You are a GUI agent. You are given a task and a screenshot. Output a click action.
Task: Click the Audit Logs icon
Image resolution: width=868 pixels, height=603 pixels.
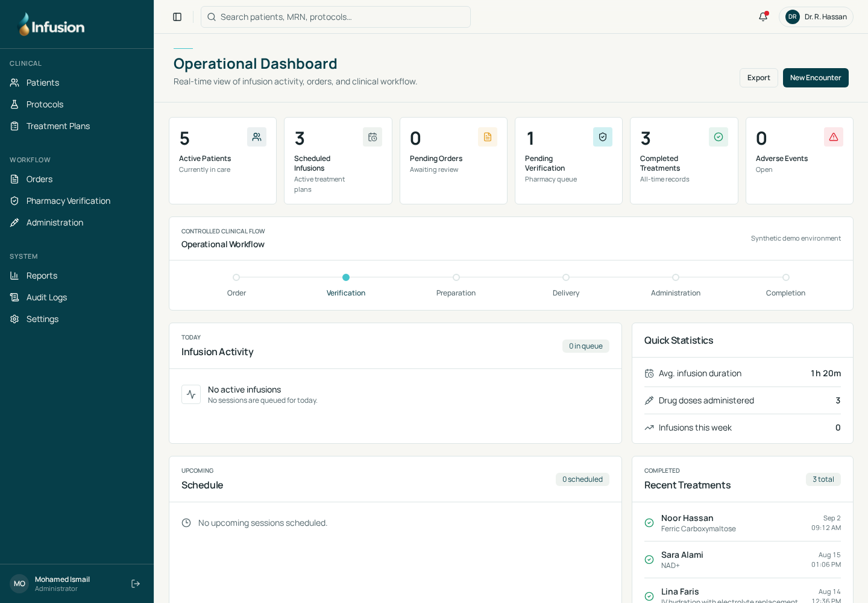[x=14, y=297]
